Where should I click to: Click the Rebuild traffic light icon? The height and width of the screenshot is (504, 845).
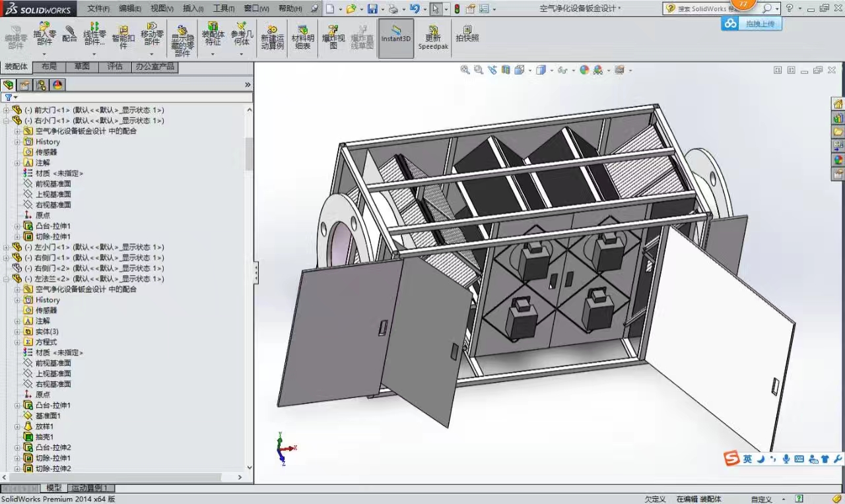pos(457,9)
